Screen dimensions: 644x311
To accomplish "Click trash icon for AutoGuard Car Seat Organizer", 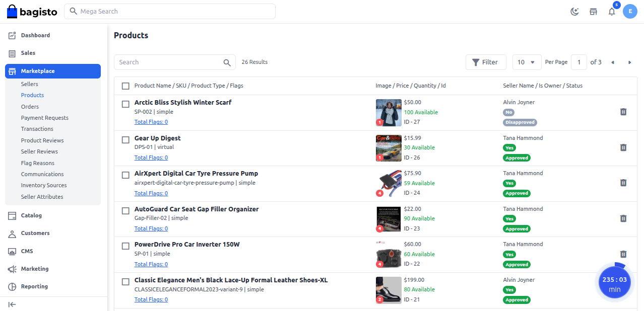I will click(623, 218).
